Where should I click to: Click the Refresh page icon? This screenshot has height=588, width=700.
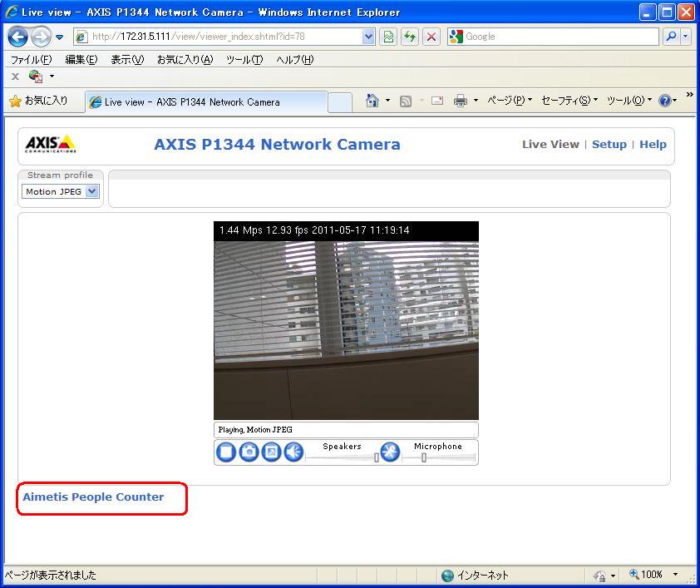(410, 37)
